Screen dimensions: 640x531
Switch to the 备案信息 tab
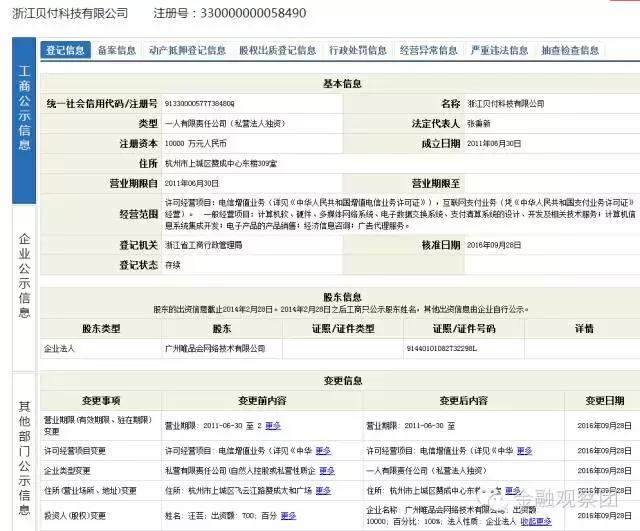[117, 50]
